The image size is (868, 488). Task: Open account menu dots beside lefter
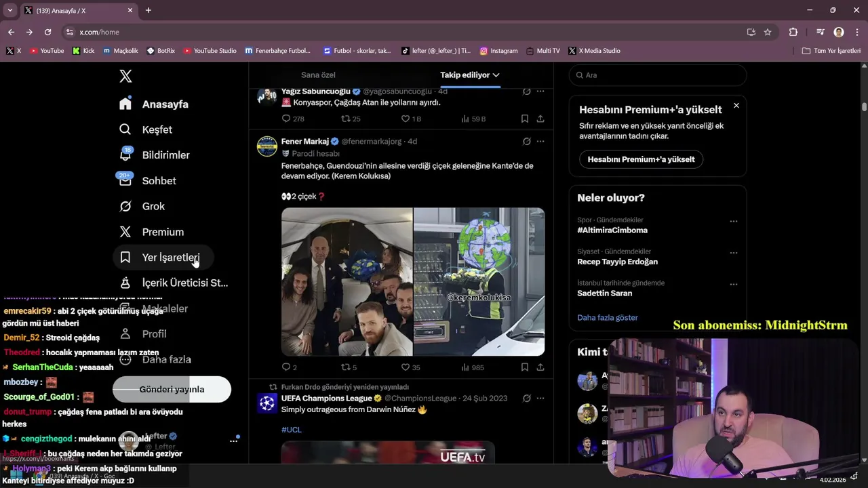tap(233, 441)
